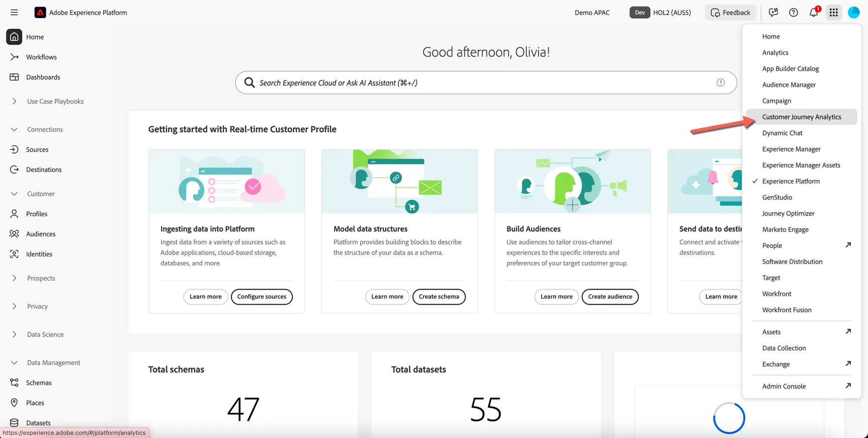This screenshot has height=438, width=868.
Task: Click the search help icon in search bar
Action: coord(721,82)
